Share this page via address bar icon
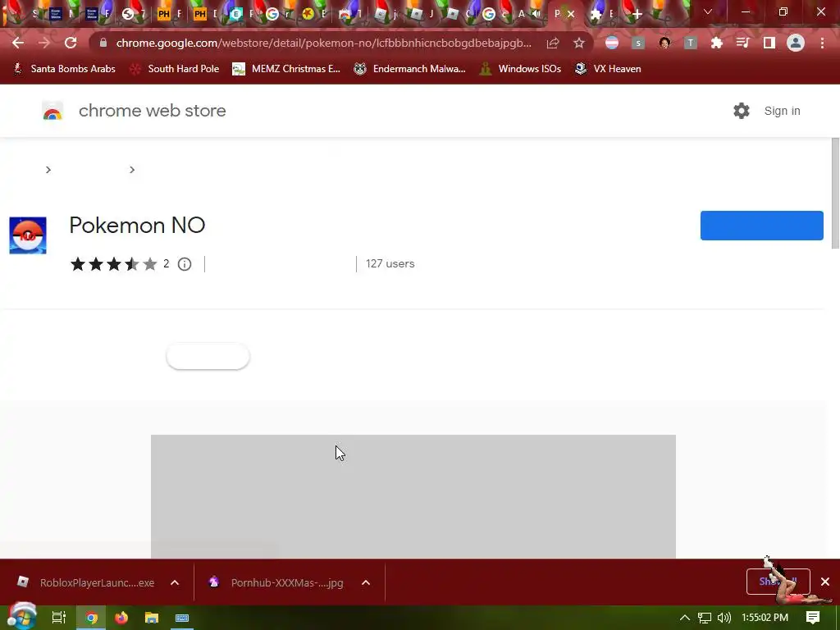The image size is (840, 630). (x=553, y=43)
